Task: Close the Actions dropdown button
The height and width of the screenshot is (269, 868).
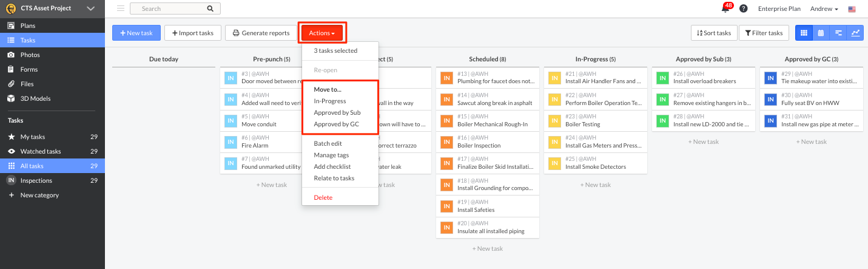Action: [x=322, y=33]
